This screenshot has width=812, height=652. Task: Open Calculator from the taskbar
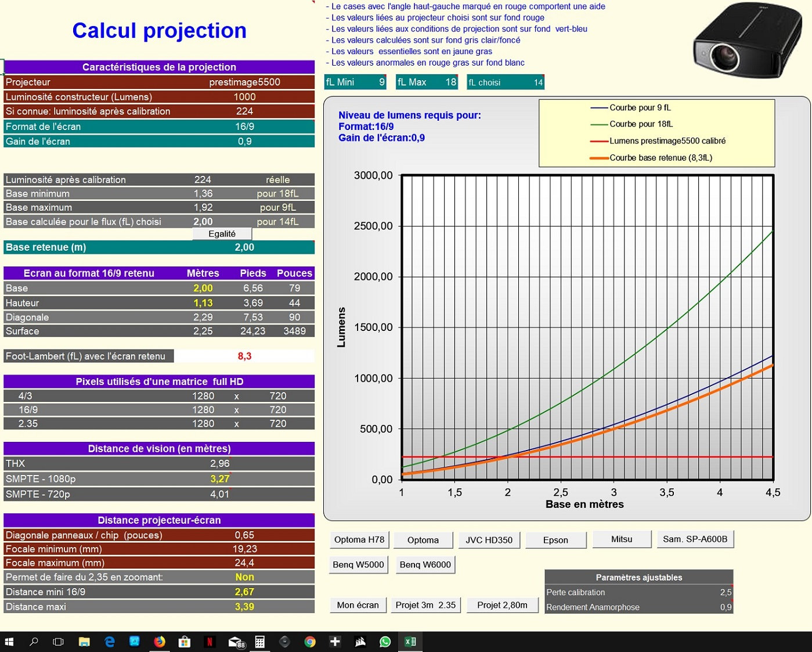260,642
